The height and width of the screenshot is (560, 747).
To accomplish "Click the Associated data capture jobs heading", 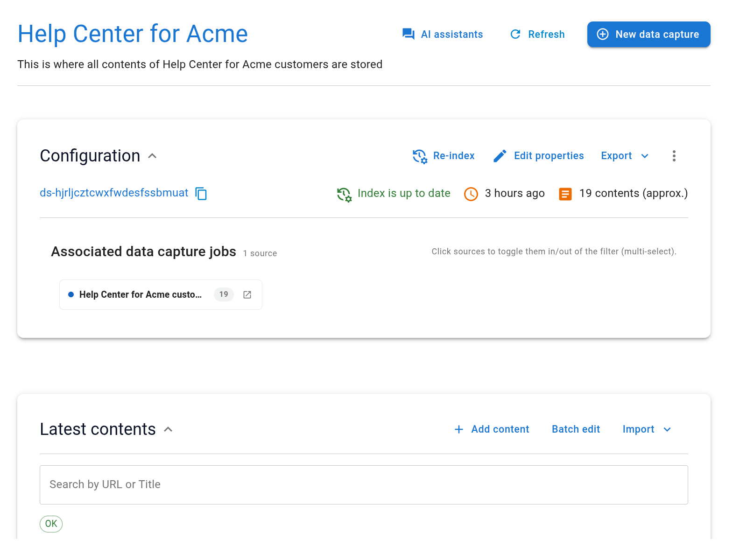I will pos(143,252).
